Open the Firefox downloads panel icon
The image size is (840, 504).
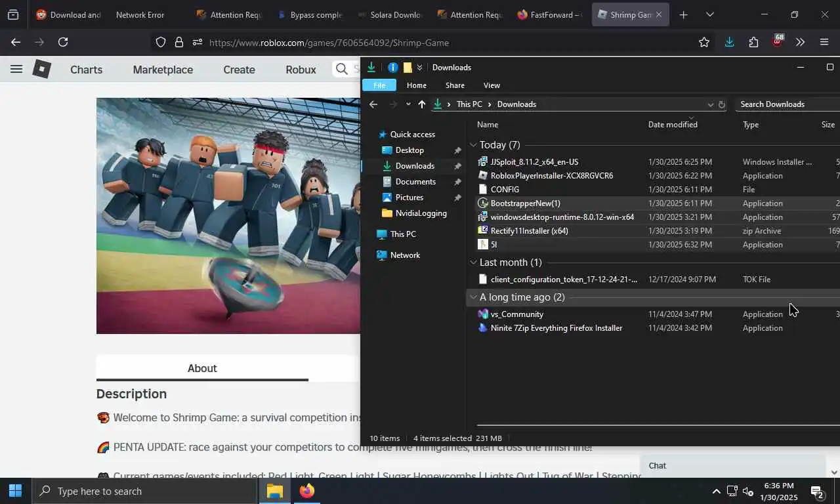pyautogui.click(x=729, y=42)
